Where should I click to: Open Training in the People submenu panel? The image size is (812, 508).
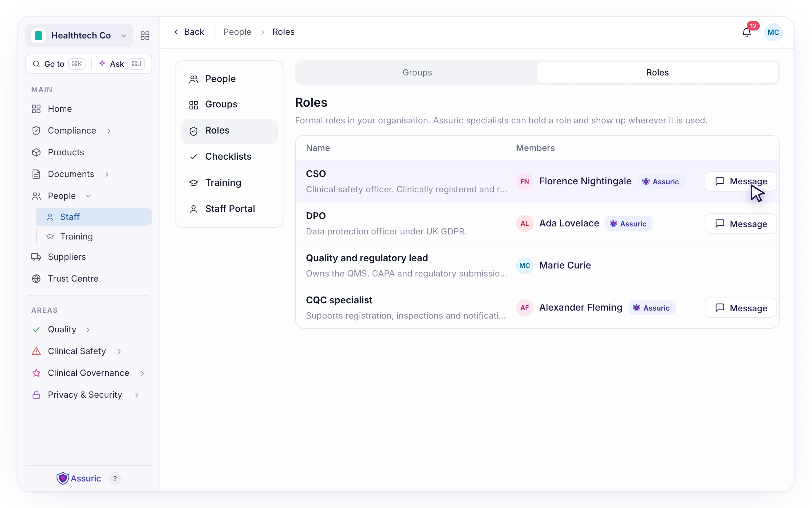[x=229, y=183]
